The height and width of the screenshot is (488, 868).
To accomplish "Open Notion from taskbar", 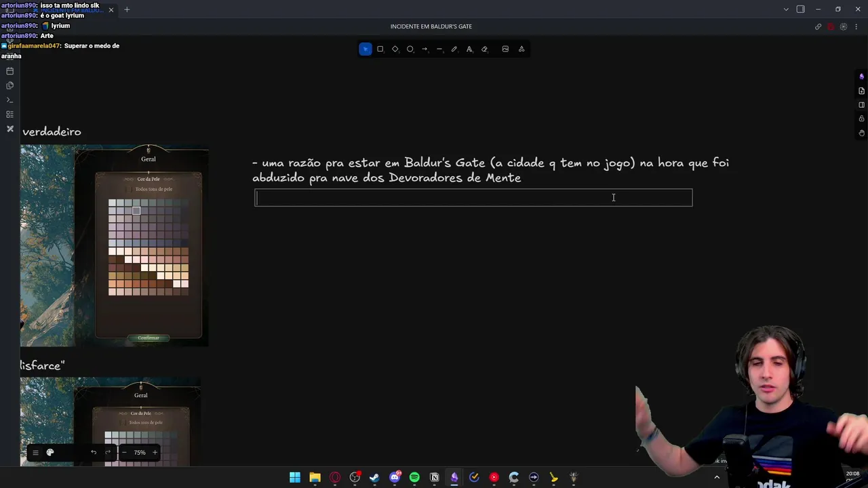I will pyautogui.click(x=435, y=477).
